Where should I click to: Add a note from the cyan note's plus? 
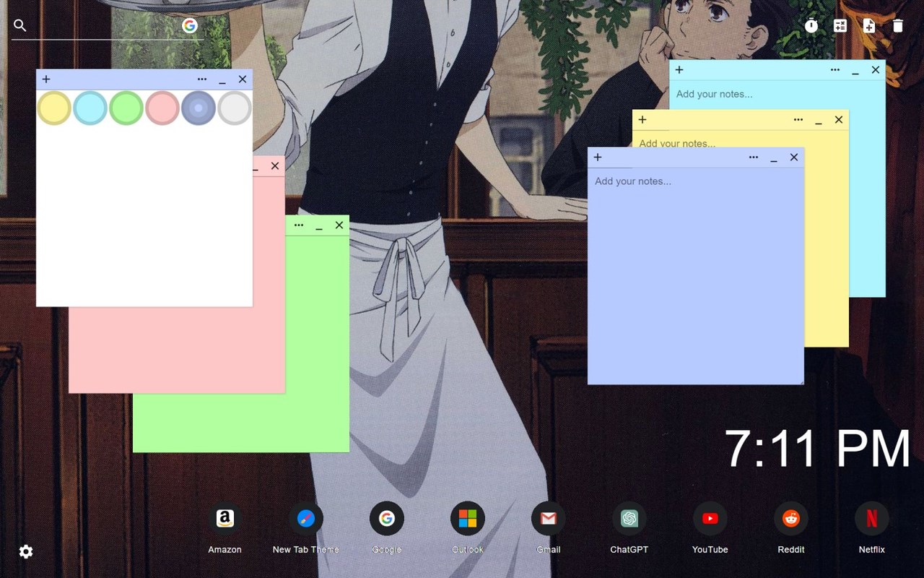(x=679, y=70)
